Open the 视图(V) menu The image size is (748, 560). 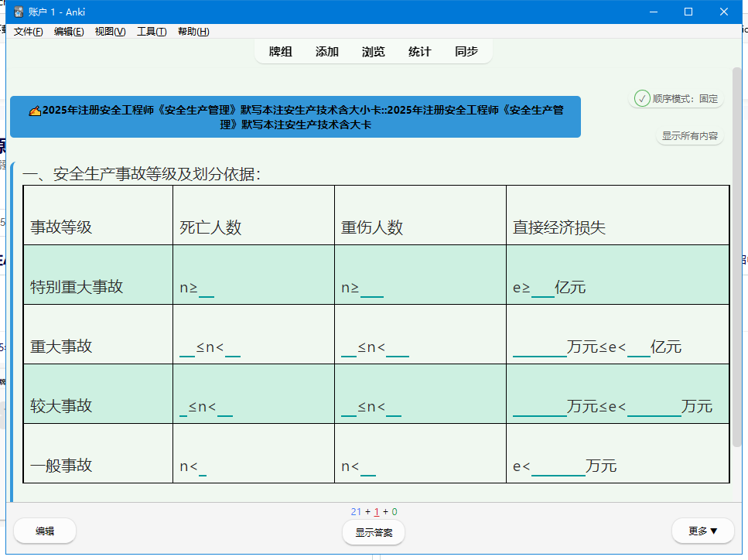pyautogui.click(x=110, y=32)
